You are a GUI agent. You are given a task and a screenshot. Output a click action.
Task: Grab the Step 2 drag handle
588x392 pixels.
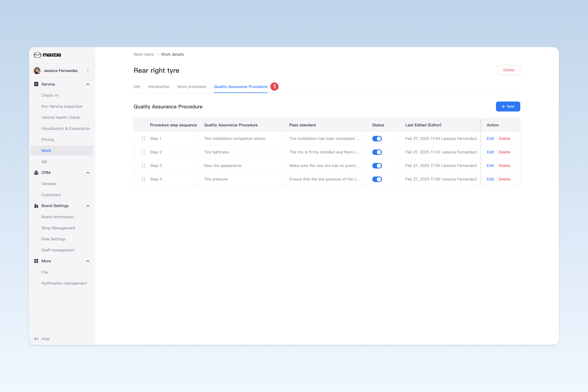pos(143,152)
